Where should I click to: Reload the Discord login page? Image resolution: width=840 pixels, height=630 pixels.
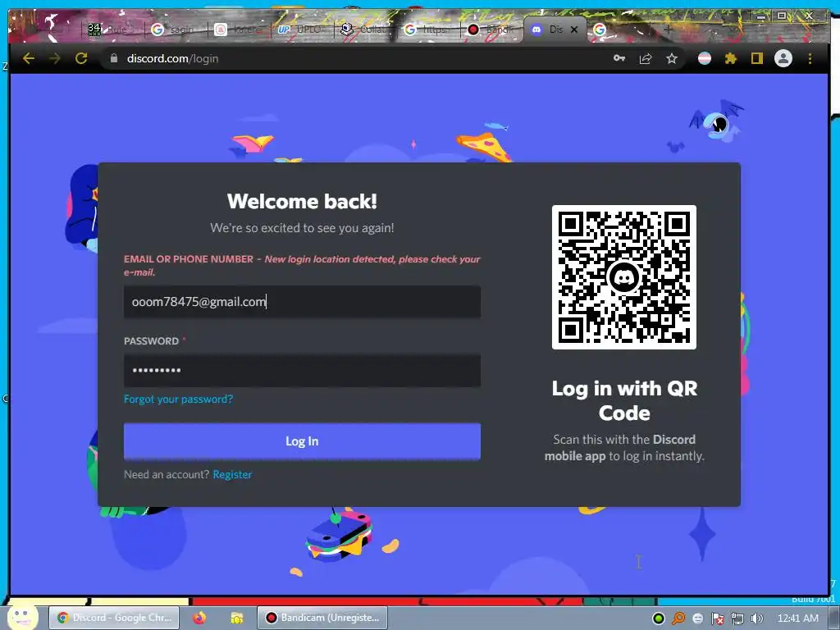(81, 58)
